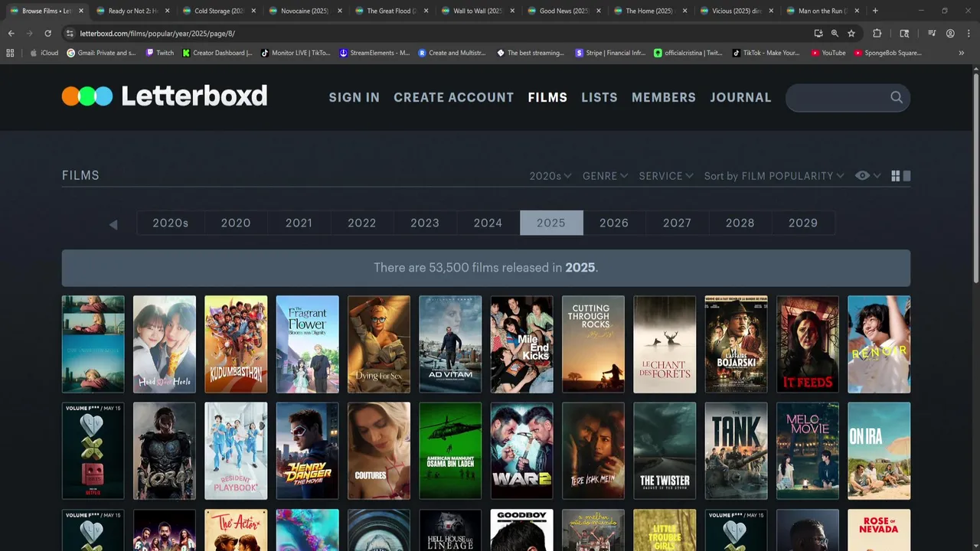The width and height of the screenshot is (980, 551).
Task: Bookmark this page with star icon
Action: [851, 34]
